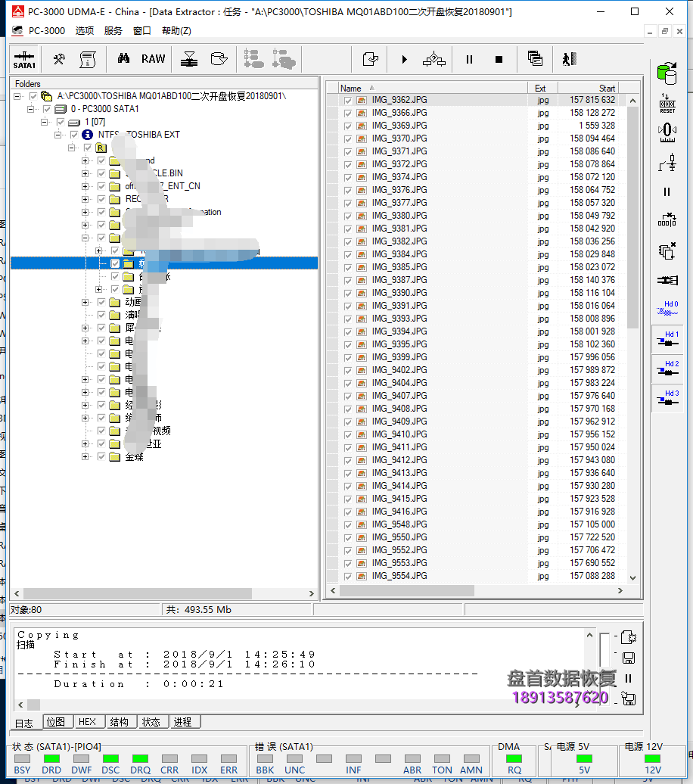Click the exit running-man toolbar icon

(570, 59)
